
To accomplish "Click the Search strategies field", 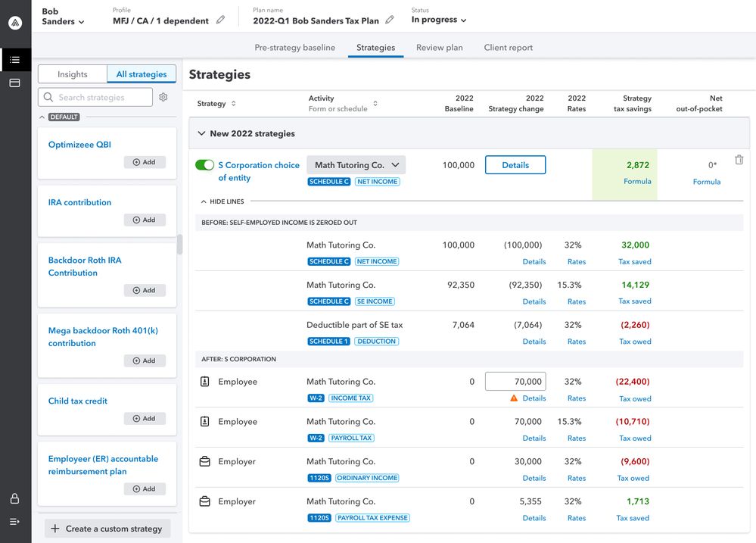I will coord(95,98).
